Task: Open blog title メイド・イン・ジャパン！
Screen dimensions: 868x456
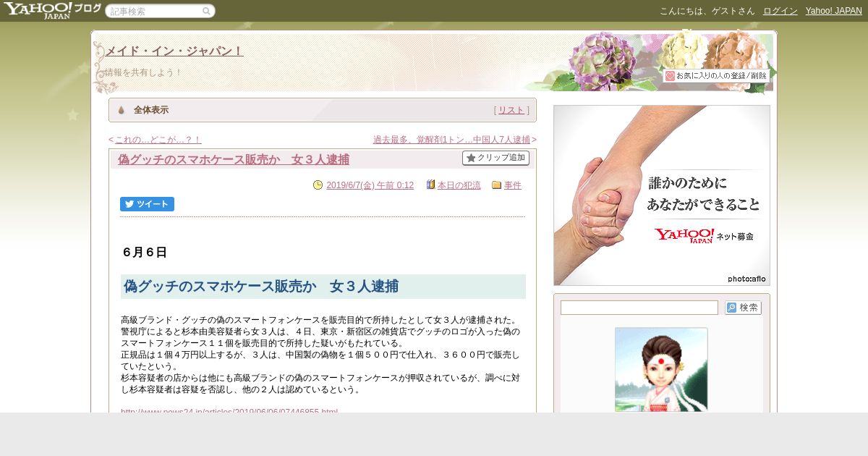Action: (x=174, y=51)
